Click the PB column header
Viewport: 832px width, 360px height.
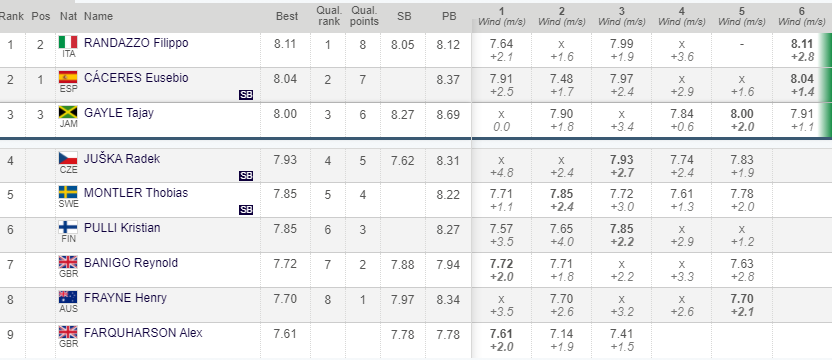pos(449,16)
